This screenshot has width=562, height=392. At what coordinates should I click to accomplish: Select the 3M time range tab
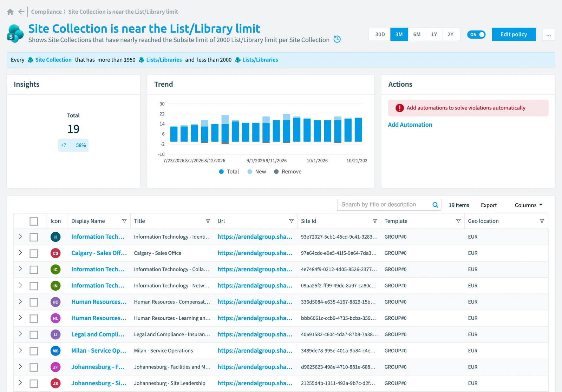399,34
